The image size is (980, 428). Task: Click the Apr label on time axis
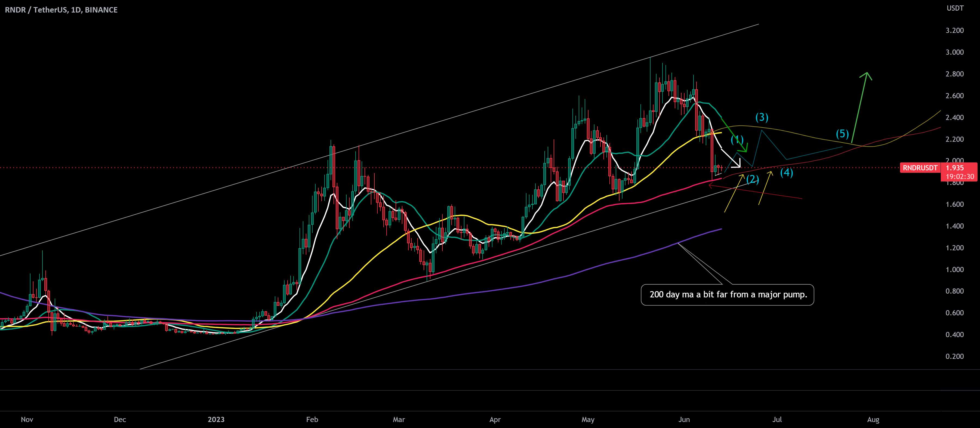pyautogui.click(x=495, y=420)
